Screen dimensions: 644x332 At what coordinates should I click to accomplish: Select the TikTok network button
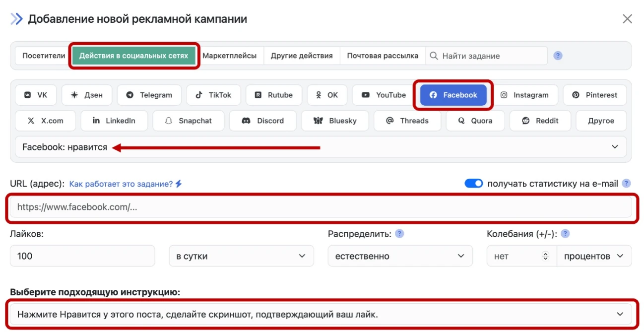213,95
